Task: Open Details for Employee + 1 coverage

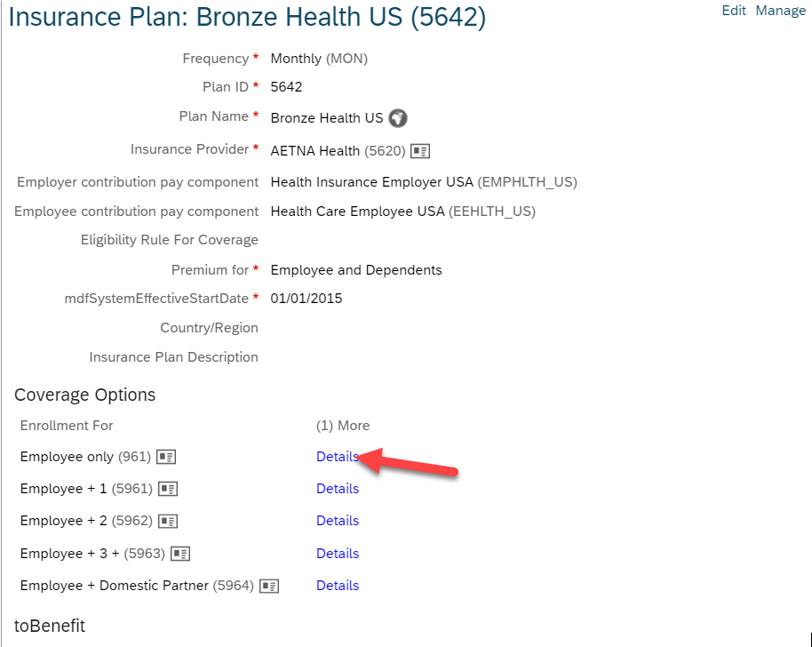Action: 338,489
